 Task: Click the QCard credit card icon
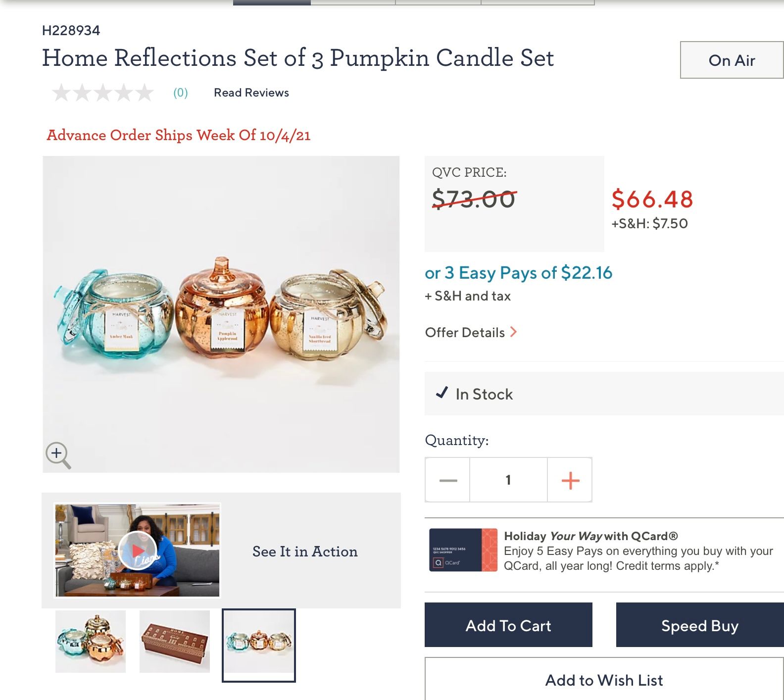coord(463,550)
